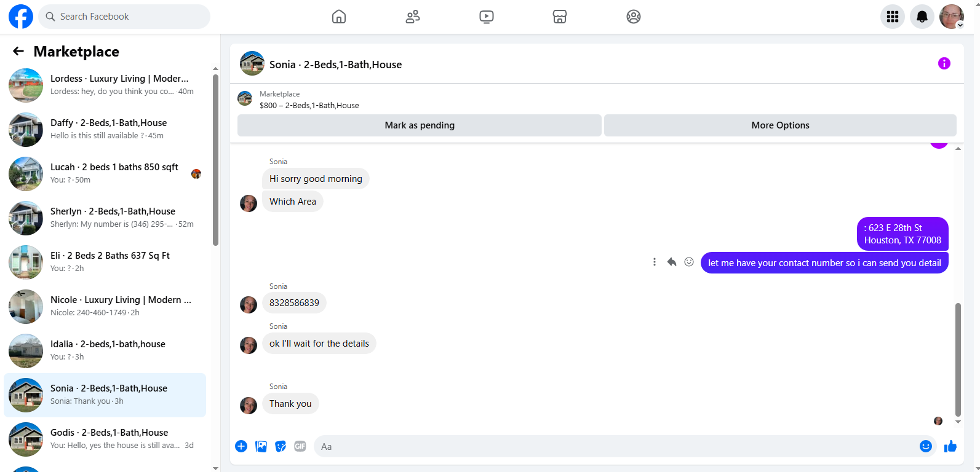Viewport: 980px width, 472px height.
Task: Open the $800 2-Beds Marketplace listing link
Action: pyautogui.click(x=309, y=105)
